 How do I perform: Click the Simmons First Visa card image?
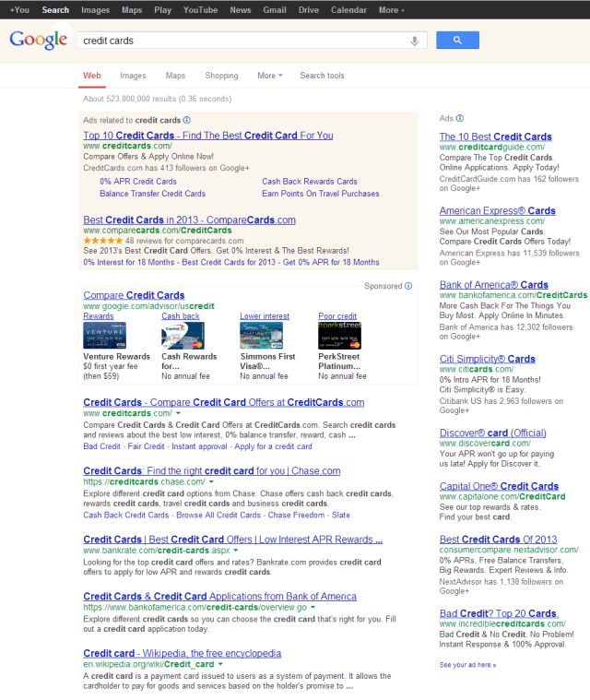coord(261,336)
